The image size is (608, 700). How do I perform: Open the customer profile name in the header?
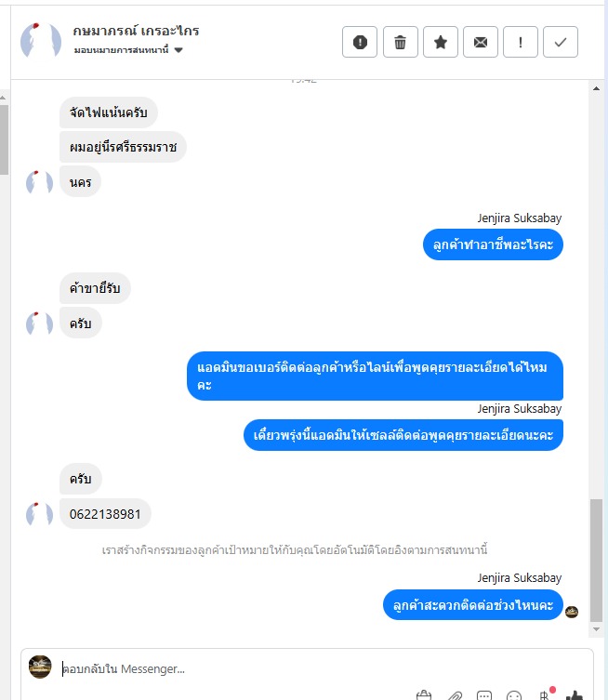coord(136,31)
